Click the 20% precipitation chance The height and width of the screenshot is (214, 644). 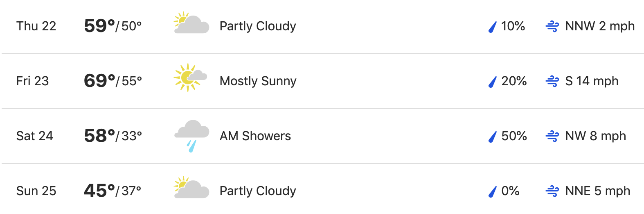click(514, 81)
